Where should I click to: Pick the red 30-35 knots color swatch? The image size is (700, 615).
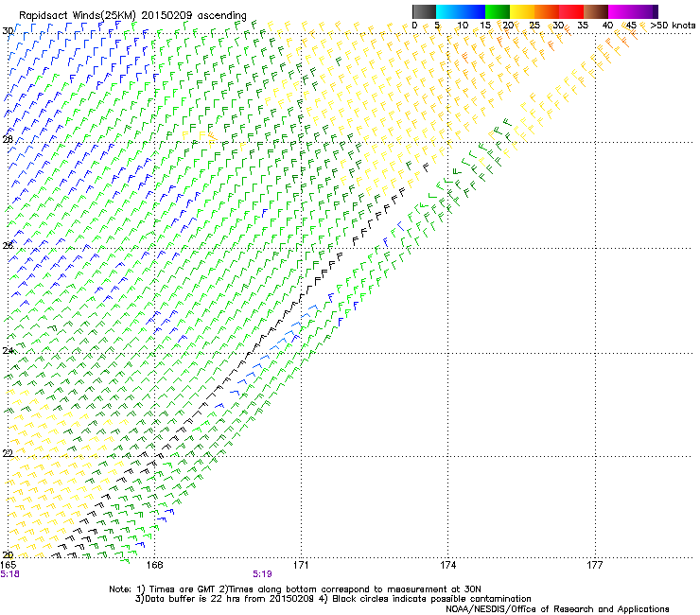pyautogui.click(x=571, y=11)
